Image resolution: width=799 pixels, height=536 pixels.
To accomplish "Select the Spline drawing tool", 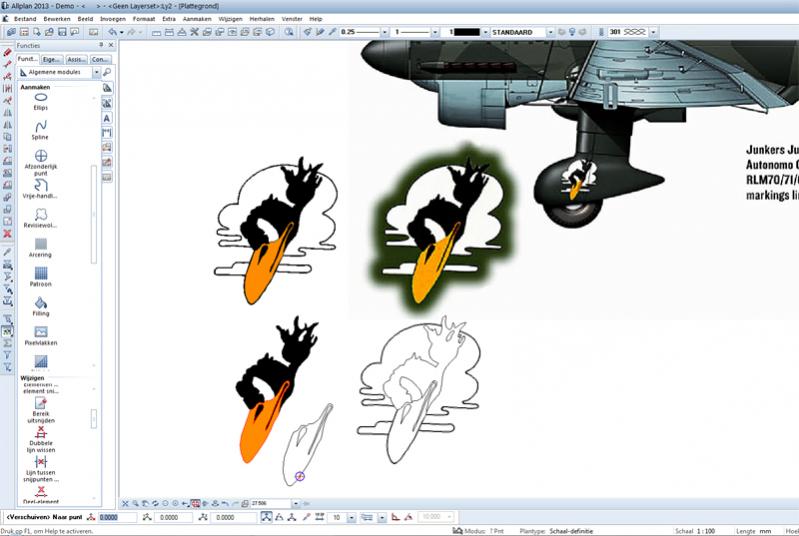I will [x=40, y=130].
